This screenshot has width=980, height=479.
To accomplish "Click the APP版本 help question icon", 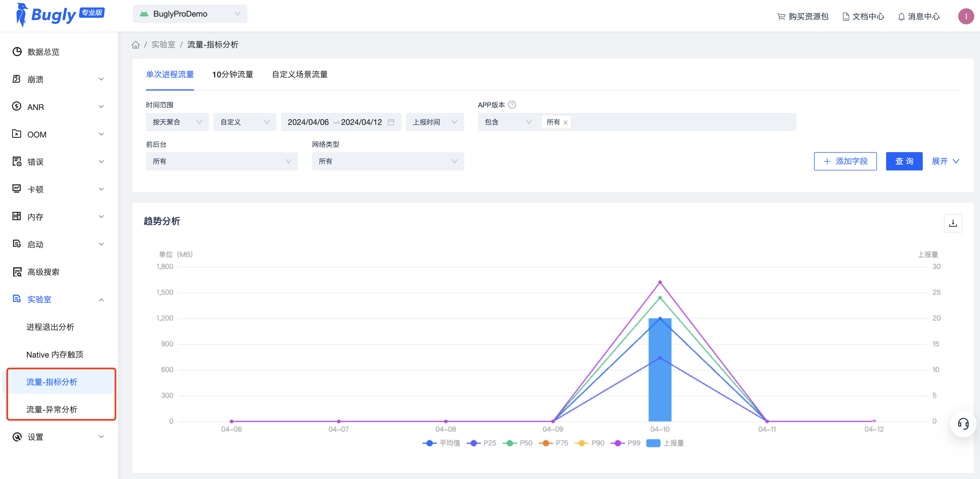I will (512, 105).
